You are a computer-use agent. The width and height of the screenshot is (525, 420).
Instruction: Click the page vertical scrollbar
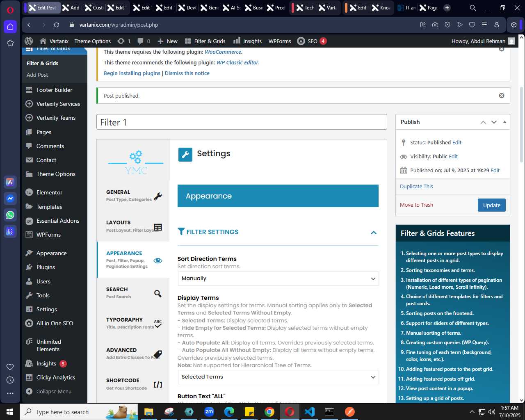click(521, 125)
